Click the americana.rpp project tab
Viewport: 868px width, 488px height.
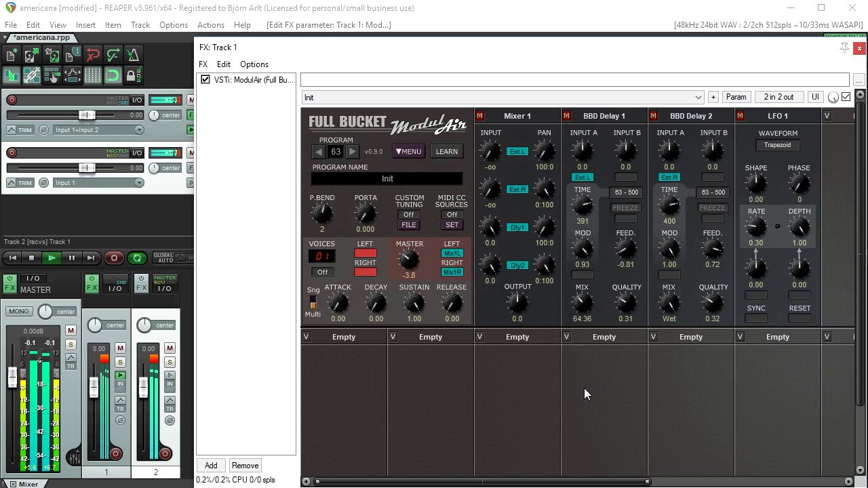pos(41,38)
